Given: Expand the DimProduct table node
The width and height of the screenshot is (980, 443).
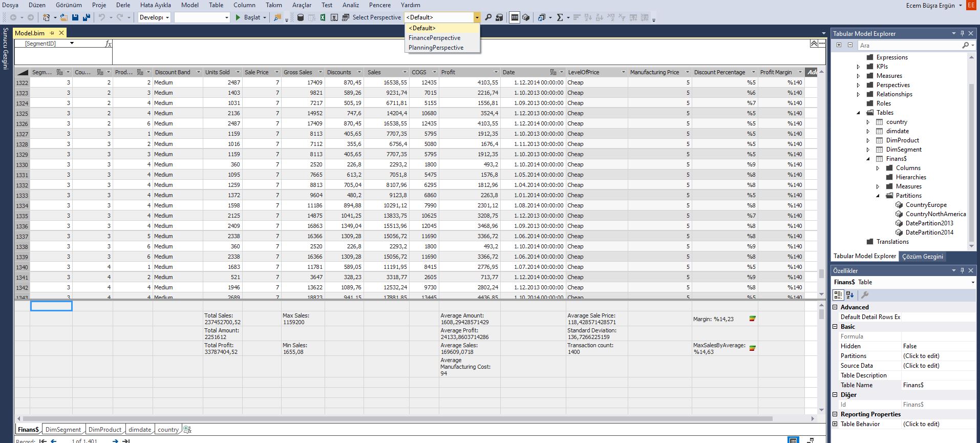Looking at the screenshot, I should [x=868, y=140].
